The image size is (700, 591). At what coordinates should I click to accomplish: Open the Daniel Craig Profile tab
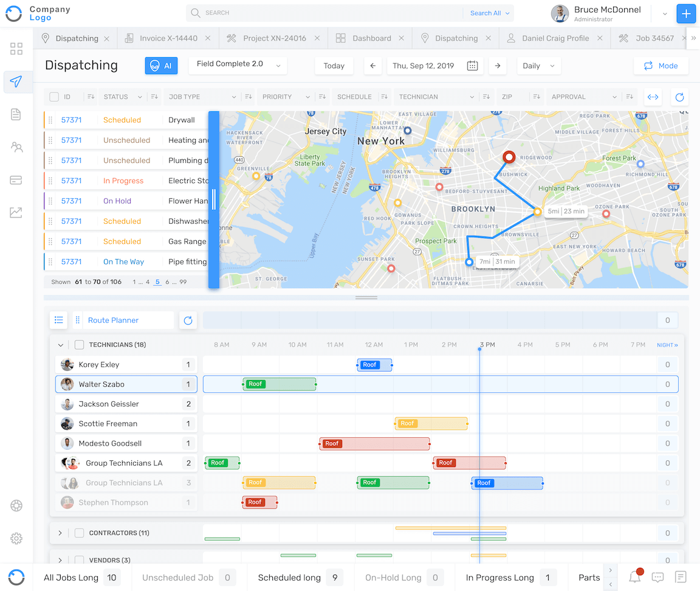[555, 38]
